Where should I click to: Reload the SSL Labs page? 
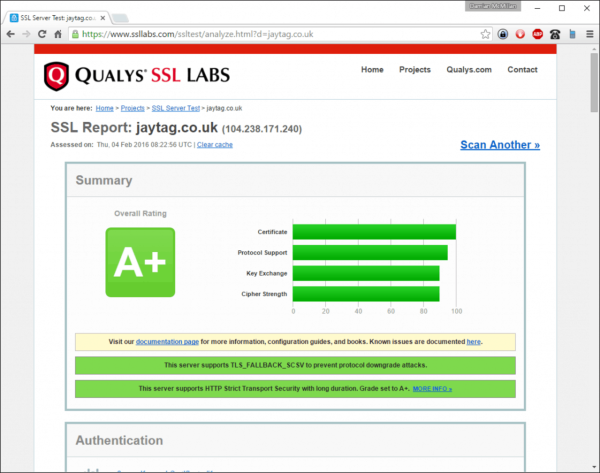pos(42,34)
